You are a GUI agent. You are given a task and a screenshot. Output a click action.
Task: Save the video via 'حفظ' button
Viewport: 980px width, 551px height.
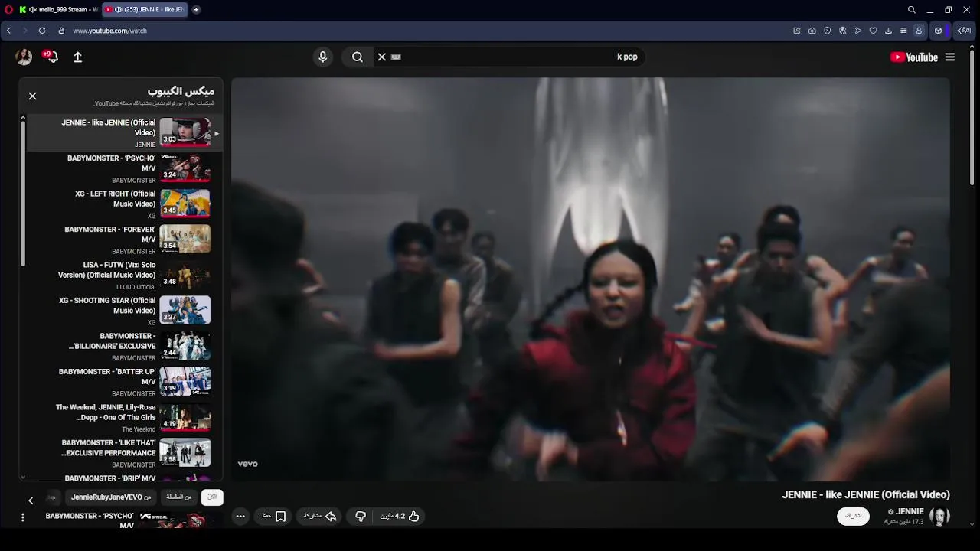[273, 517]
